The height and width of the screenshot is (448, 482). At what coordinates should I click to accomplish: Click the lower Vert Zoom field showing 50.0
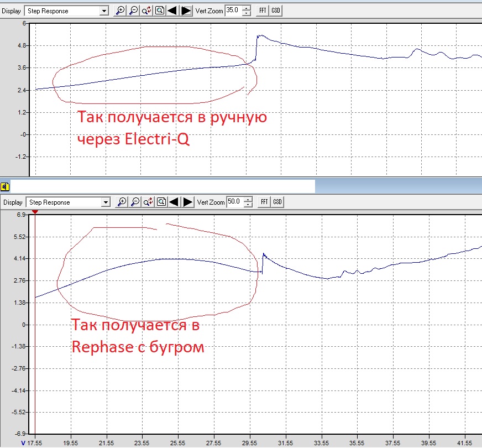(x=235, y=202)
